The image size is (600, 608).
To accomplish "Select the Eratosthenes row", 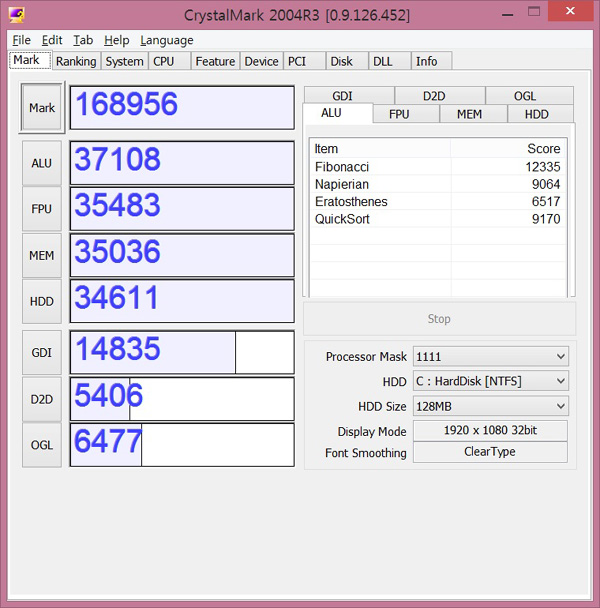I will tap(437, 202).
